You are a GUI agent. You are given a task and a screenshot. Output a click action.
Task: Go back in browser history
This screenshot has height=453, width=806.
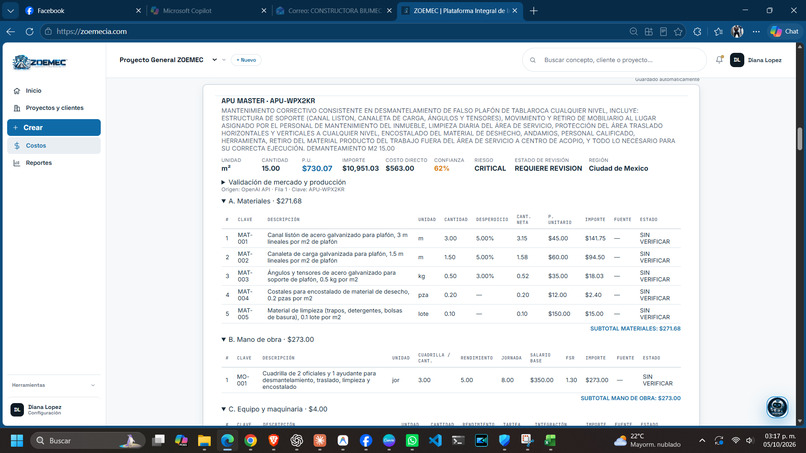(x=11, y=32)
